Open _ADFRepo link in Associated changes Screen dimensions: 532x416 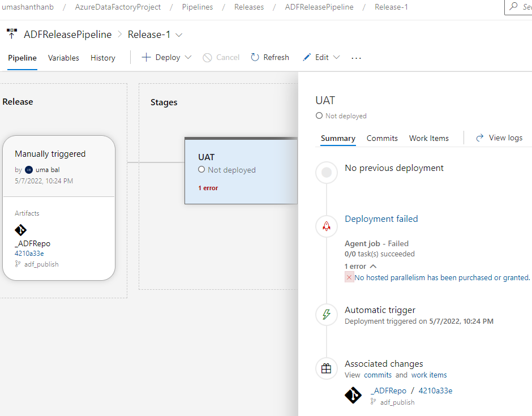388,391
